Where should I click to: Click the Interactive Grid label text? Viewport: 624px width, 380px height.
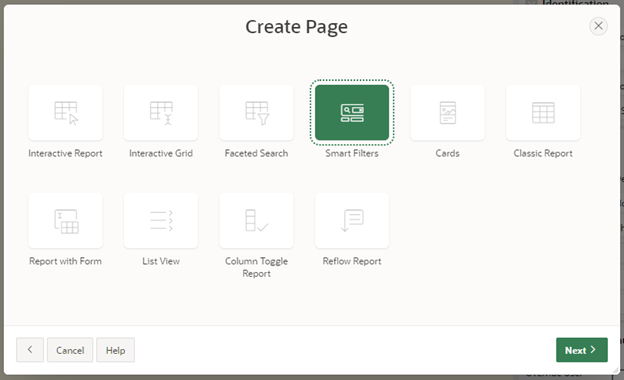click(x=161, y=153)
